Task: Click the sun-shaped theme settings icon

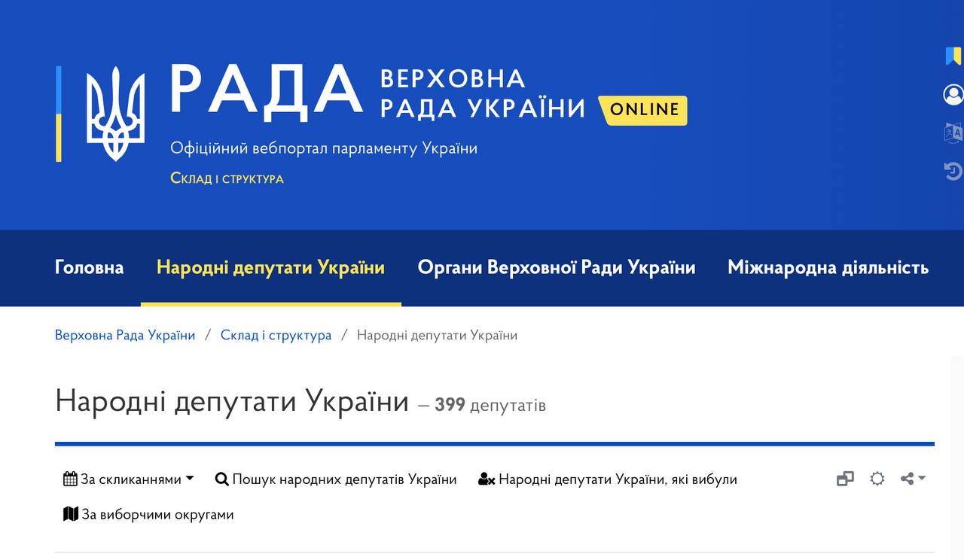Action: (877, 479)
